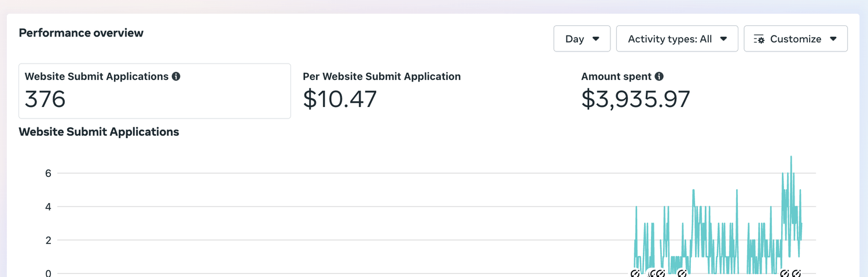Select the Per Website Submit Application metric
Screen dimensions: 868x277
tap(381, 91)
